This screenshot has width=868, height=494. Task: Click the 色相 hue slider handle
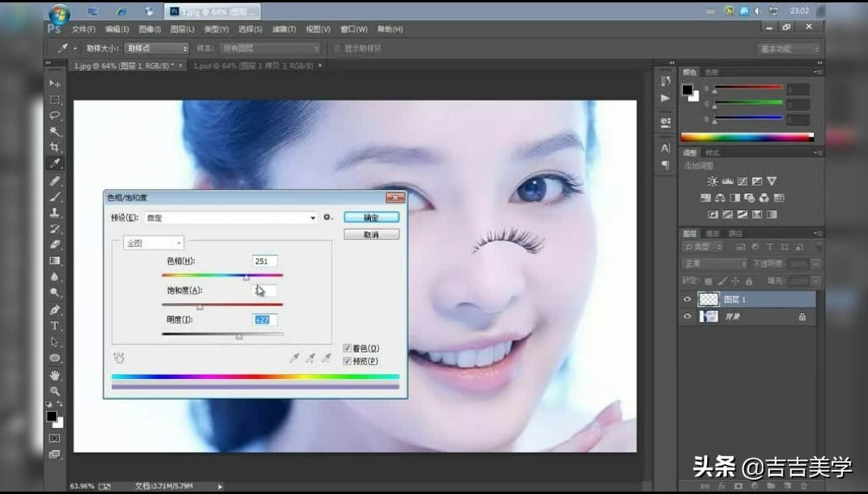(x=246, y=277)
